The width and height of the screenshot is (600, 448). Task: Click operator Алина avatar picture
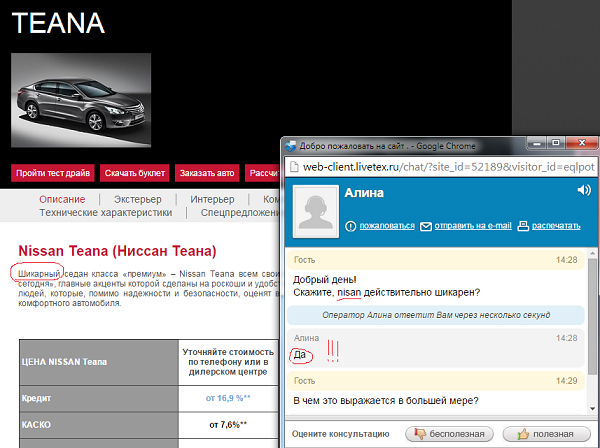pos(316,211)
